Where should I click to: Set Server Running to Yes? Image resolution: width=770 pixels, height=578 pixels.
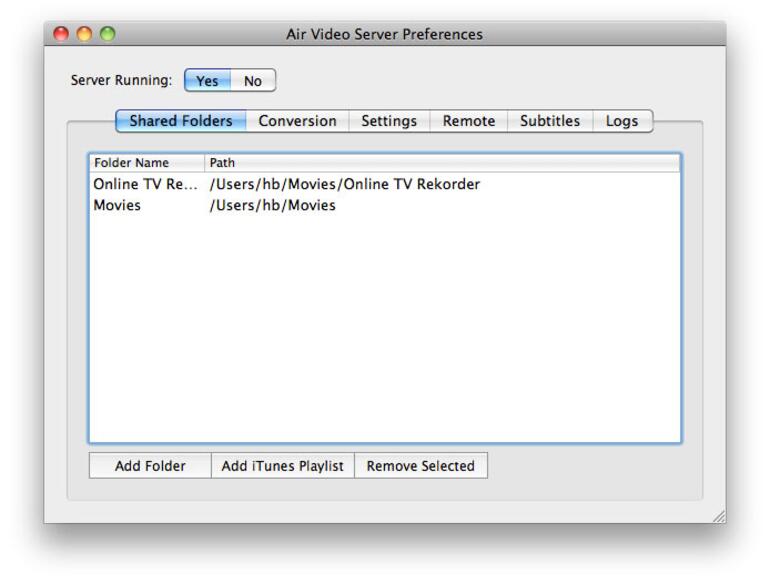coord(207,81)
